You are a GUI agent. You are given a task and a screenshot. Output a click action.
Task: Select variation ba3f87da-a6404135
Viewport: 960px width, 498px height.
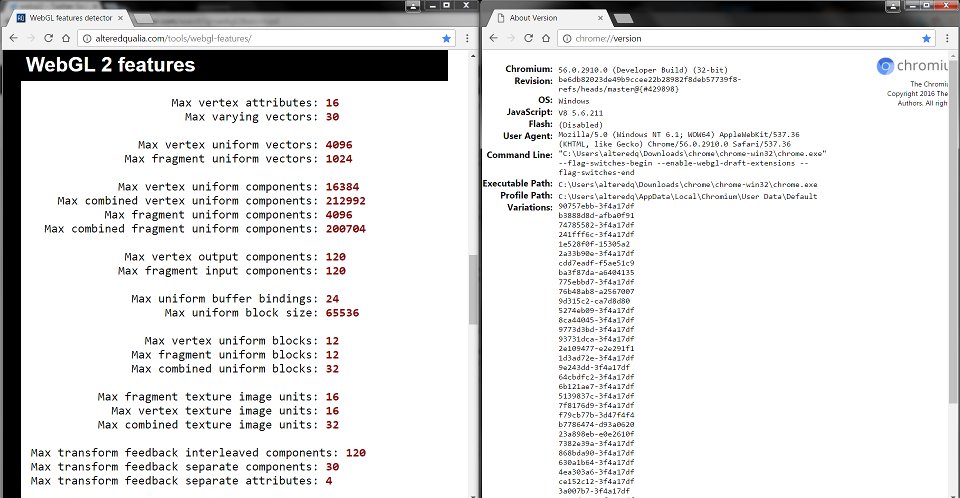coord(596,273)
